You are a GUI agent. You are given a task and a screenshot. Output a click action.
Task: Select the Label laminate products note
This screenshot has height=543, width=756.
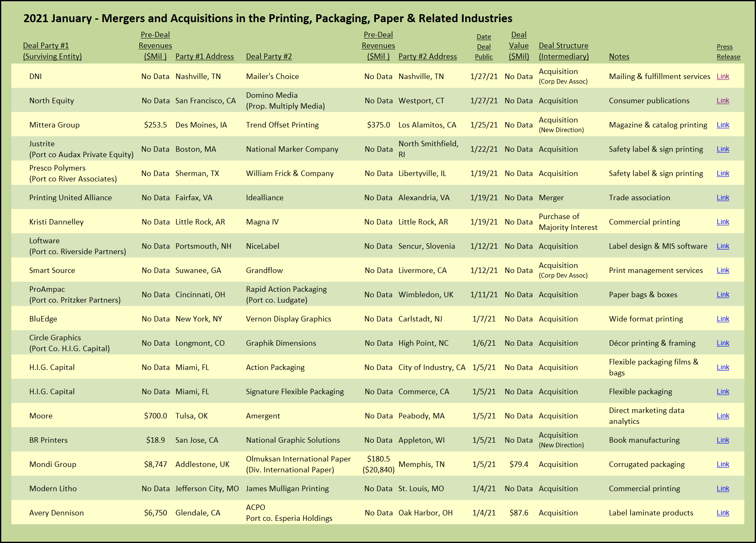[x=651, y=513]
